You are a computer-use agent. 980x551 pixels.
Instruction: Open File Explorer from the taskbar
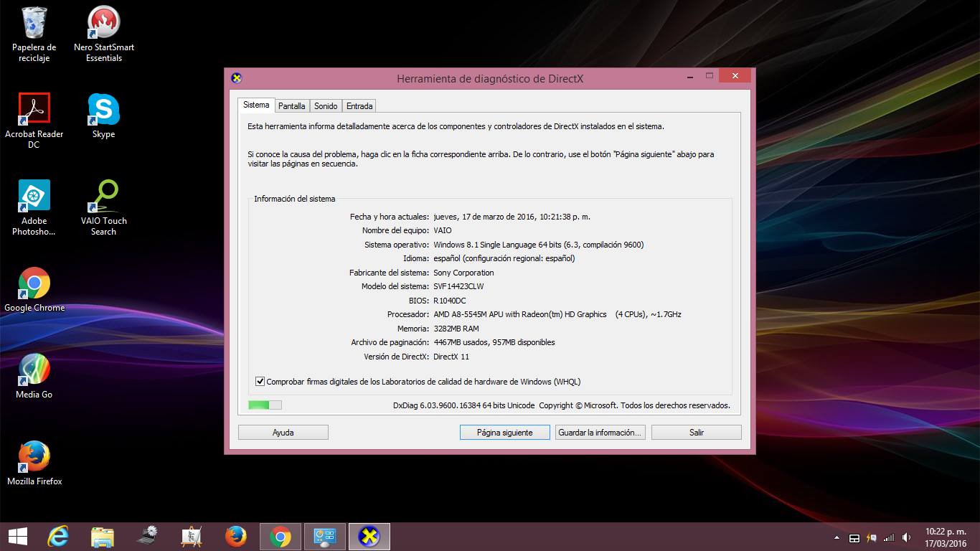[x=103, y=537]
